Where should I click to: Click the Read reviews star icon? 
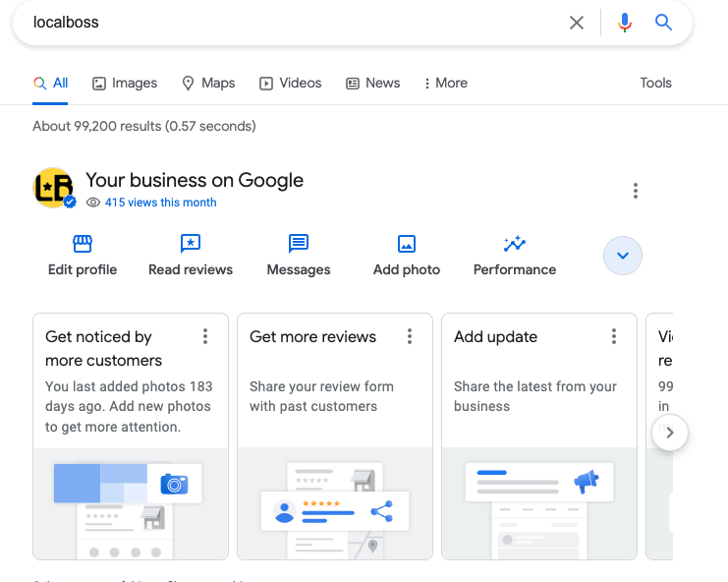point(191,244)
